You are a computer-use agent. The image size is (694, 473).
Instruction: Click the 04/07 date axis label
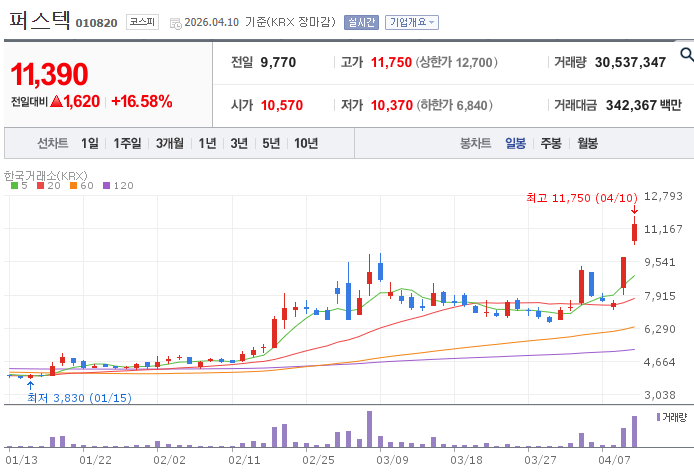pos(614,460)
